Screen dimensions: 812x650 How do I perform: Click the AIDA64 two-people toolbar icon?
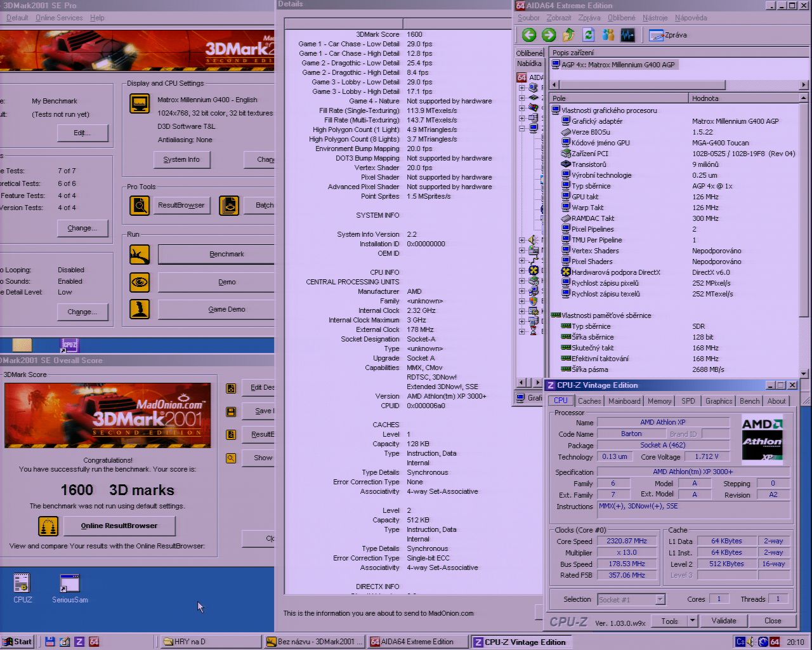click(x=608, y=35)
